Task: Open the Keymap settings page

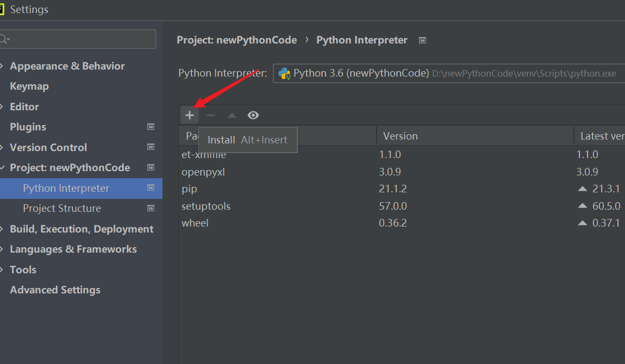Action: [29, 86]
